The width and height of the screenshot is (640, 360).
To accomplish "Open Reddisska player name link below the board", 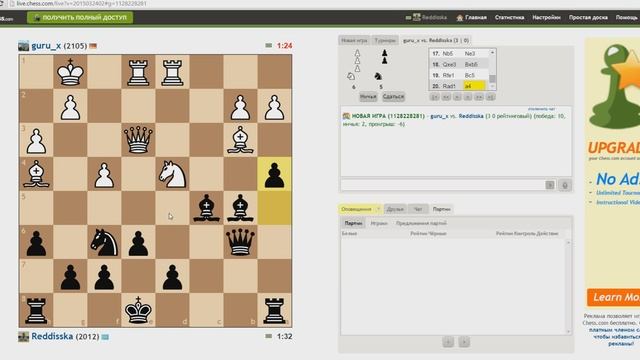I will point(52,336).
